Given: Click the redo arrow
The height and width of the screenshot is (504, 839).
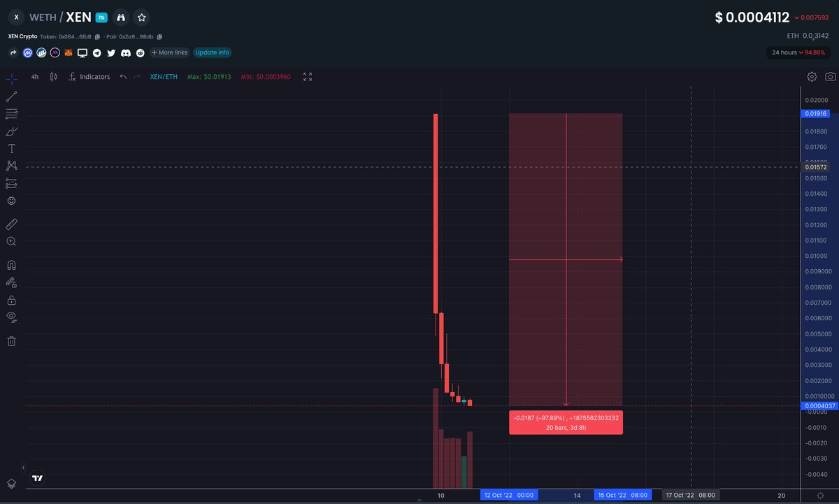Looking at the screenshot, I should coord(137,77).
